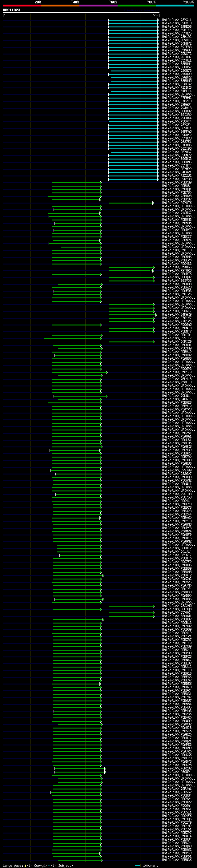
Task: Choose hit UniRef100_A7PHH2
Action: tap(177, 98)
